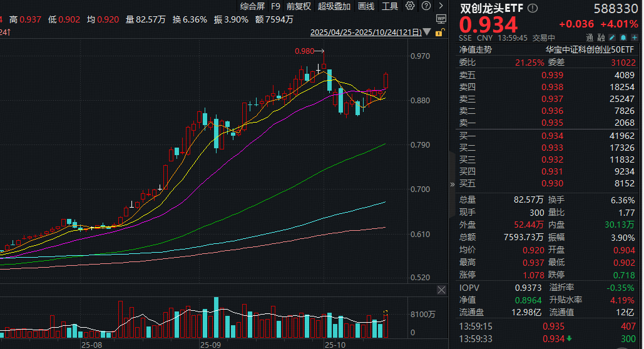
Task: Click the 画线 drawing button
Action: [x=366, y=6]
